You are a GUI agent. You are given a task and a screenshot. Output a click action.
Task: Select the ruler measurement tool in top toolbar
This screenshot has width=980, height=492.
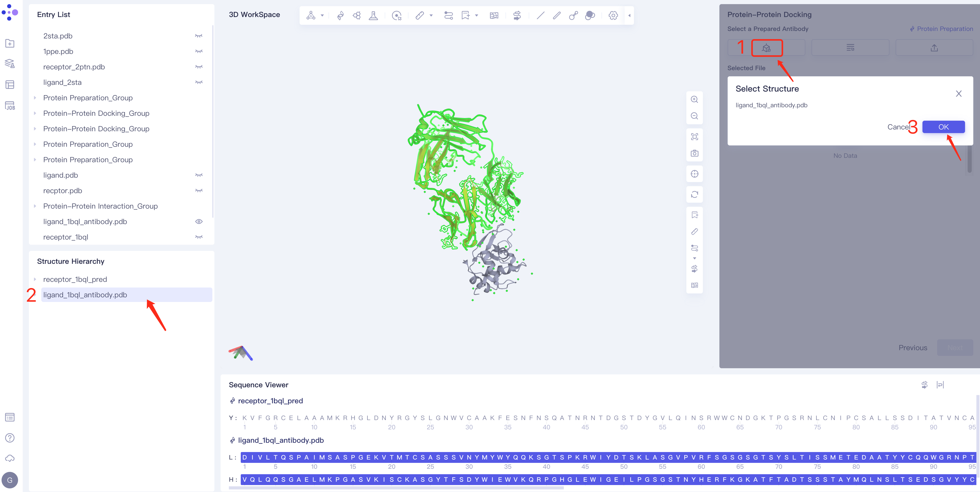420,15
